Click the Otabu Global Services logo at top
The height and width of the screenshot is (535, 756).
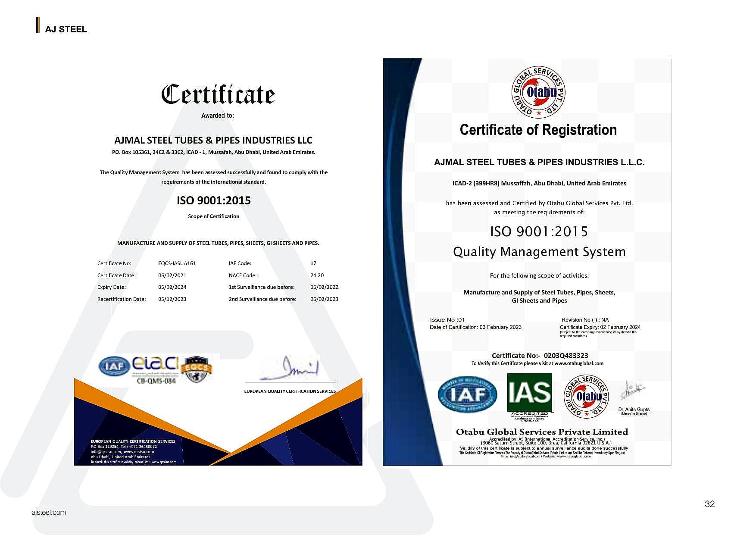click(538, 92)
